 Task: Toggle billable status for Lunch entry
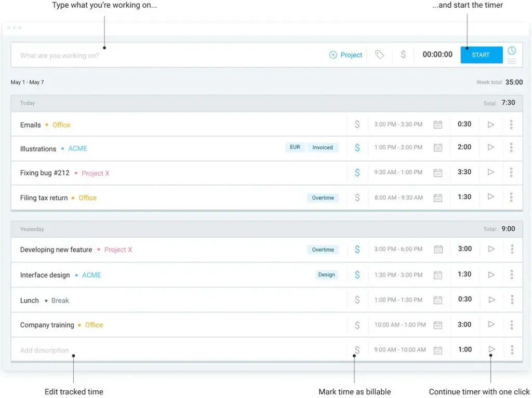[357, 300]
